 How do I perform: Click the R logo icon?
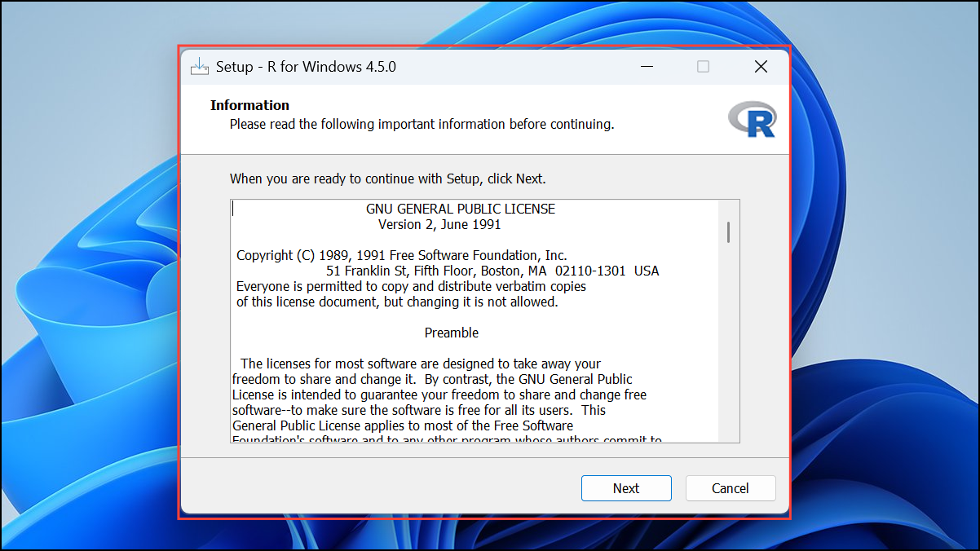(752, 119)
